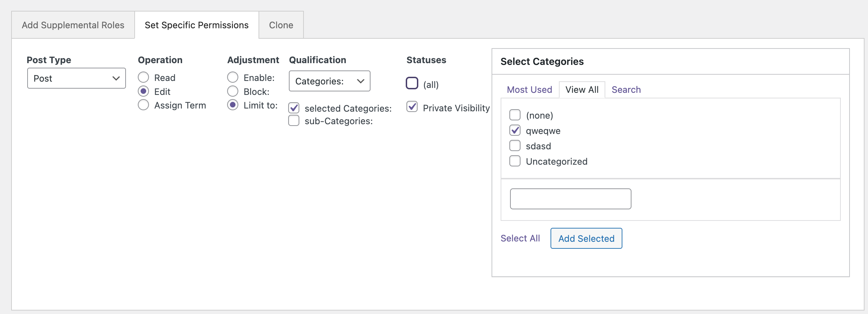Click the Select All link
Image resolution: width=868 pixels, height=314 pixels.
point(520,238)
